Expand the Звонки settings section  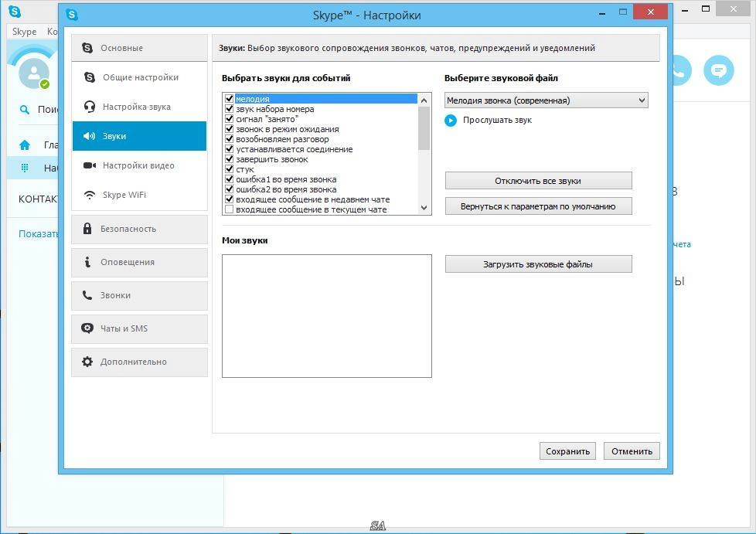(x=139, y=295)
